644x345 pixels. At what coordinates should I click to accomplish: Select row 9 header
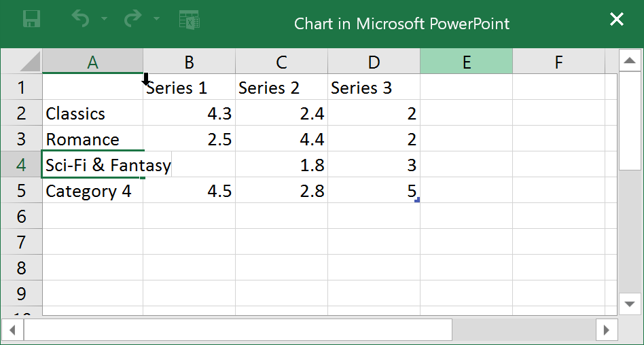pyautogui.click(x=21, y=293)
